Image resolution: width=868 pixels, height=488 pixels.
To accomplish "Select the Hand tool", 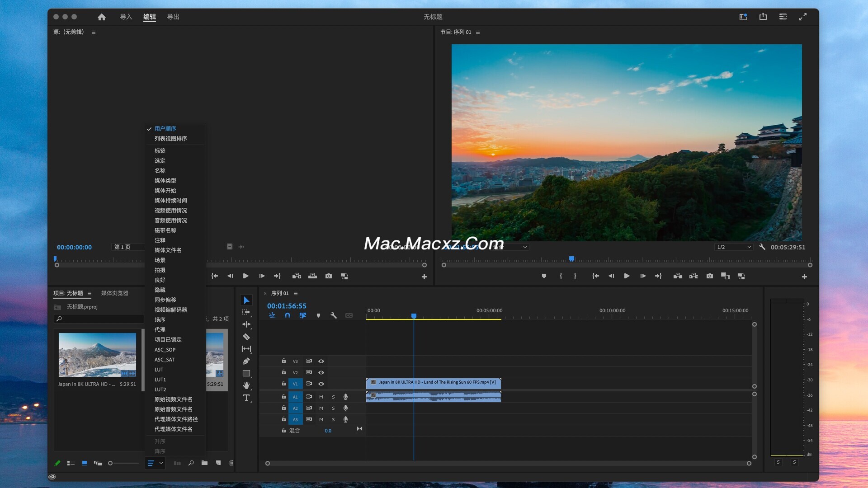I will [x=246, y=385].
